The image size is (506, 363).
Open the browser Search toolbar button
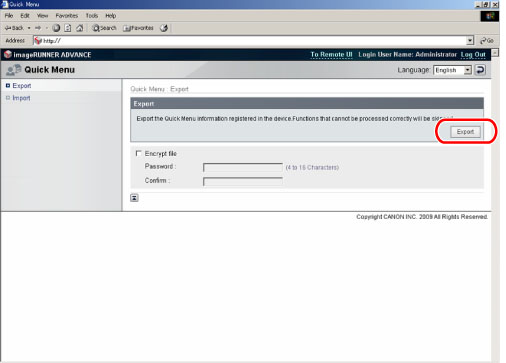(x=104, y=28)
